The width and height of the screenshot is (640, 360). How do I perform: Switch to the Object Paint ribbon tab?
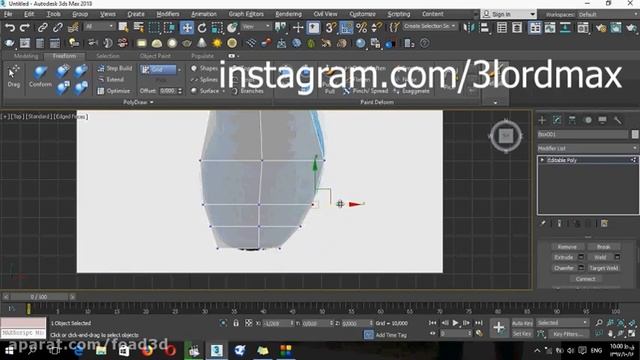coord(155,56)
